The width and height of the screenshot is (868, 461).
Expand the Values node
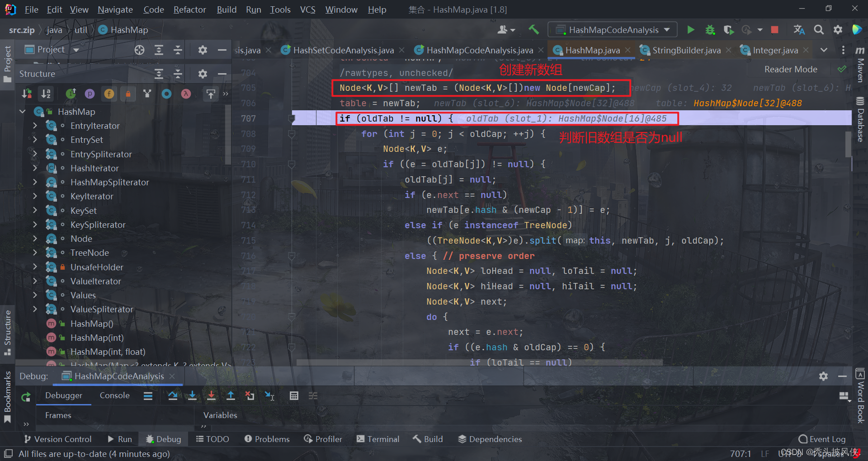tap(35, 295)
